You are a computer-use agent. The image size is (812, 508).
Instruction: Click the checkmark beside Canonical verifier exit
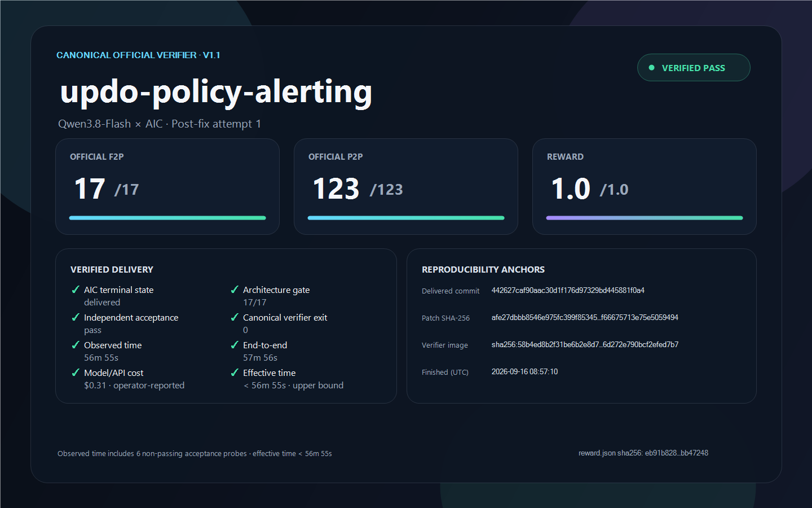click(235, 317)
